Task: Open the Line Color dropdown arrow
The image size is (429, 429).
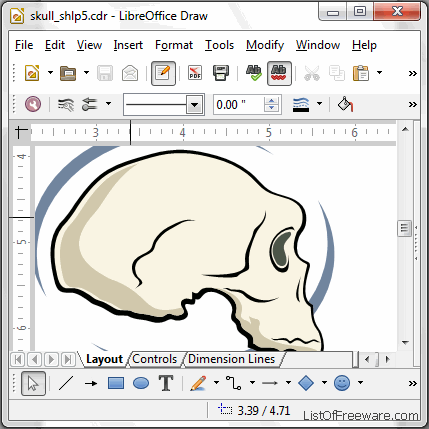Action: pos(319,104)
